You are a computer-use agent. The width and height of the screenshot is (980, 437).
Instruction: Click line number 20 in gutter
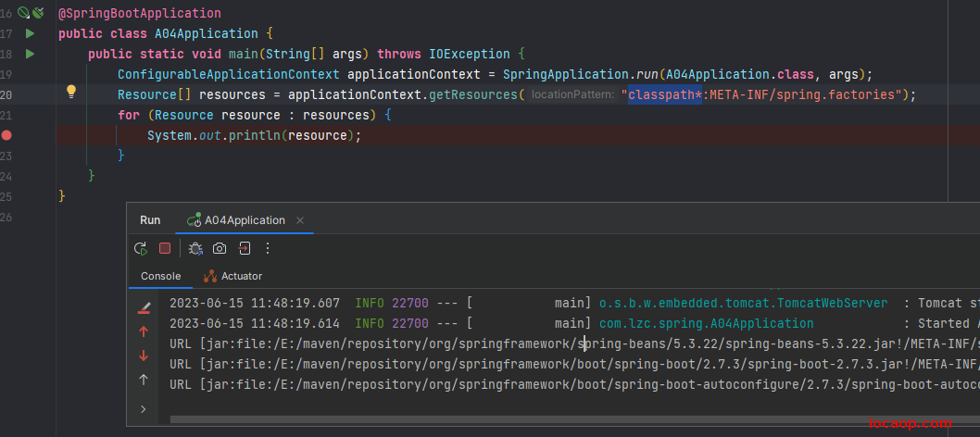point(6,94)
